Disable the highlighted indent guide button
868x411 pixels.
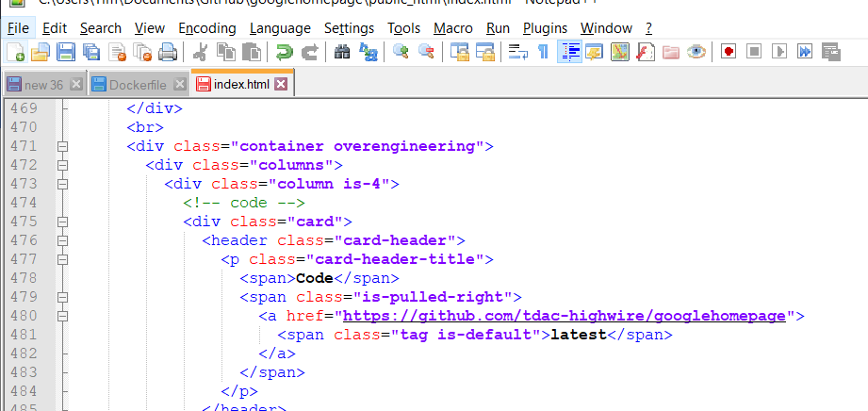[x=569, y=52]
